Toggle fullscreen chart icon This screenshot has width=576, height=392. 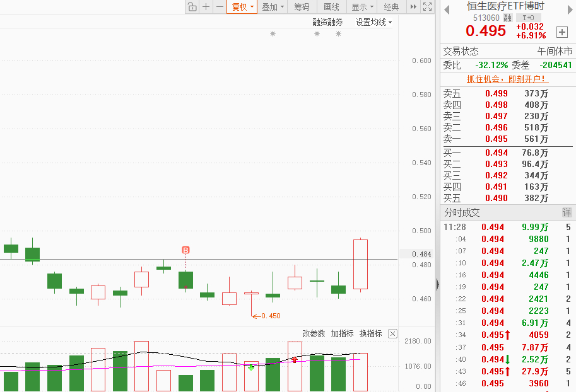427,6
